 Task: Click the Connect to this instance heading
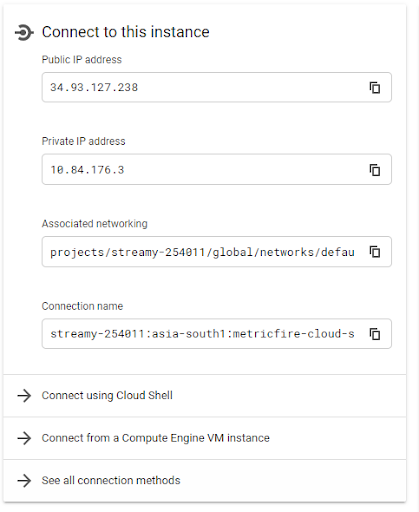[x=125, y=32]
